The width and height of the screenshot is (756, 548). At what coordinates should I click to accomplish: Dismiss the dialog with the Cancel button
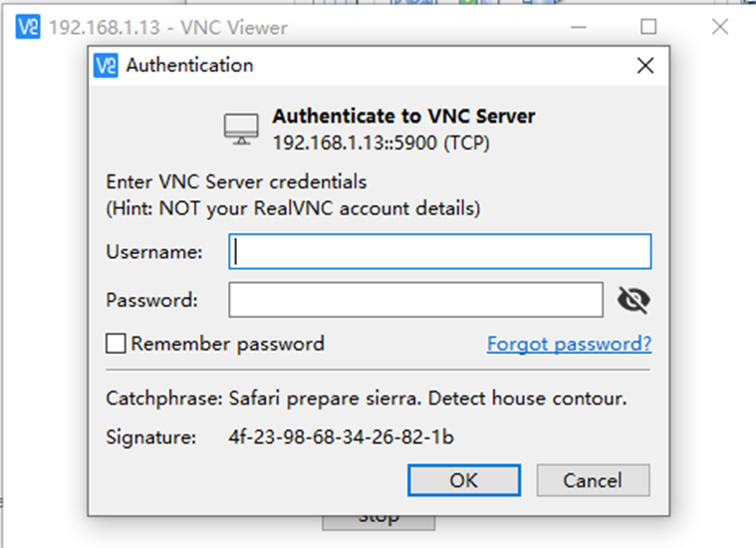[593, 480]
